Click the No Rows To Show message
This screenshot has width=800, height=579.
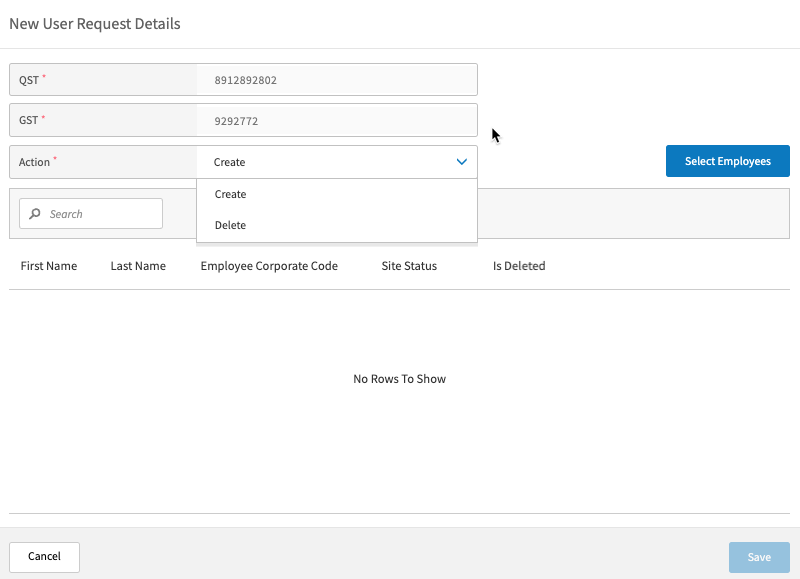pyautogui.click(x=399, y=379)
